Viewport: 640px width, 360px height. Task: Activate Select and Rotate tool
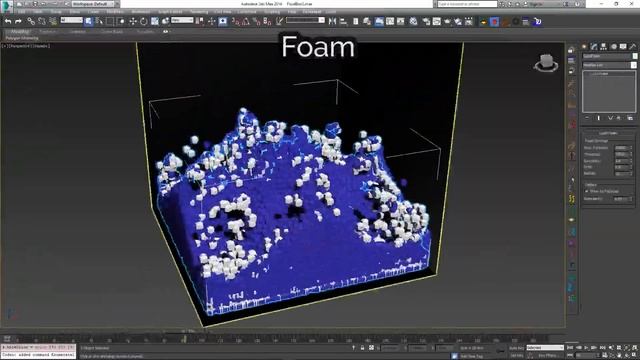[x=144, y=21]
